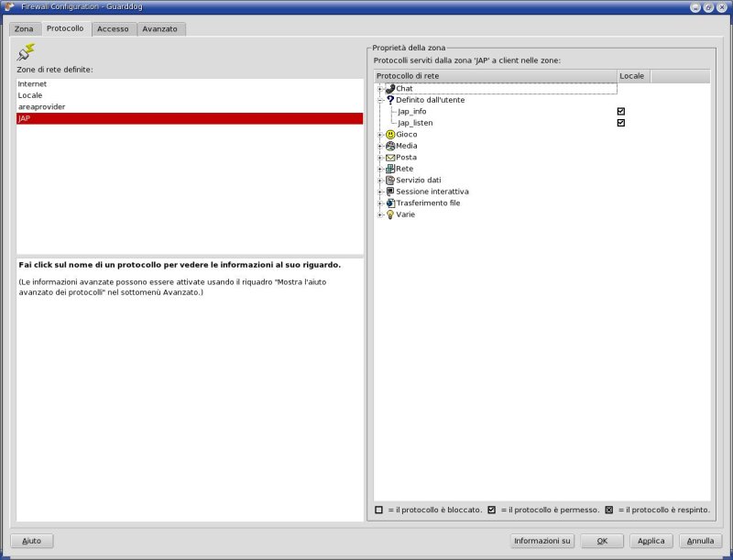Click the Gioco smiley face icon
This screenshot has height=560, width=733.
point(390,135)
